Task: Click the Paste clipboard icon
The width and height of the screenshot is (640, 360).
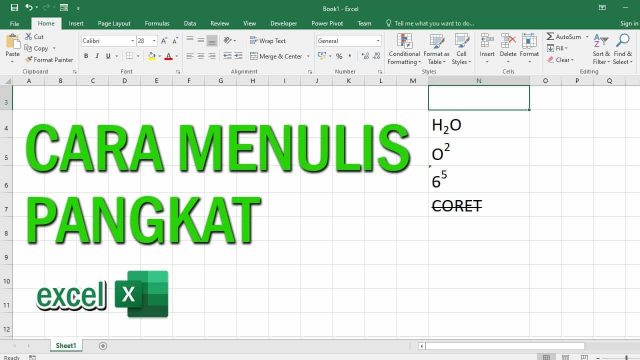Action: pyautogui.click(x=13, y=42)
